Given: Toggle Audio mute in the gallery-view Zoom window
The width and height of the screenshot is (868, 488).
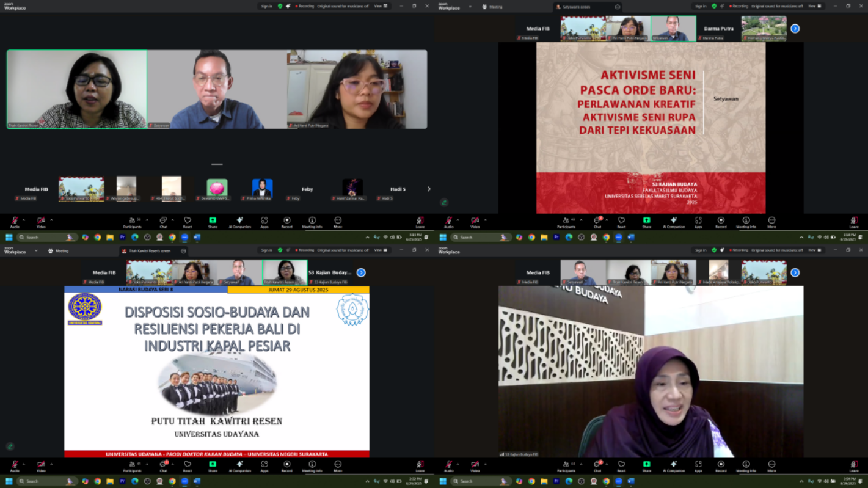Looking at the screenshot, I should [15, 222].
